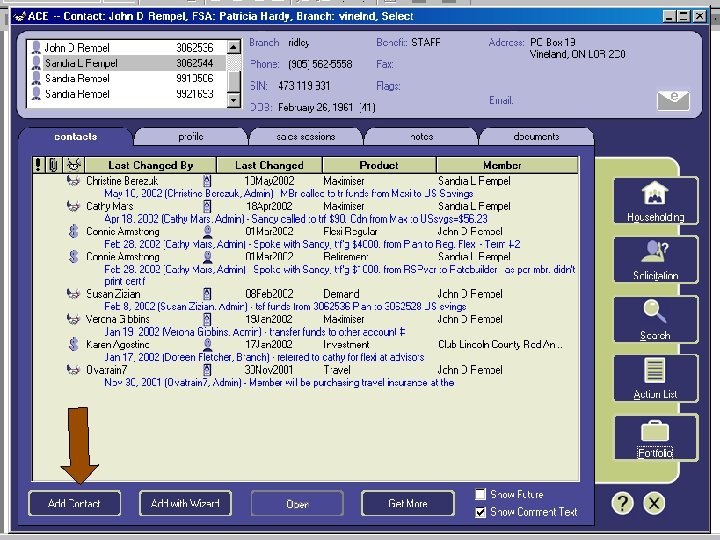
Task: Click the Investment product cell
Action: click(346, 344)
